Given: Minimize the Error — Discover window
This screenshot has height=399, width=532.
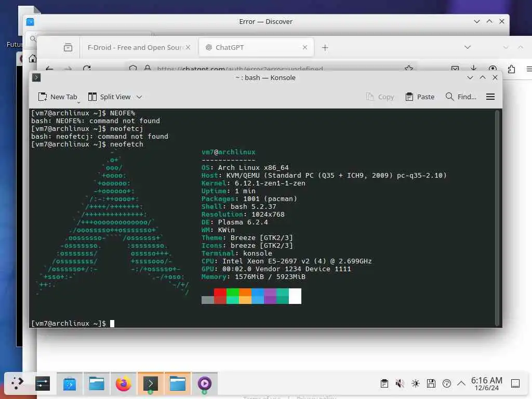Looking at the screenshot, I should 477,21.
